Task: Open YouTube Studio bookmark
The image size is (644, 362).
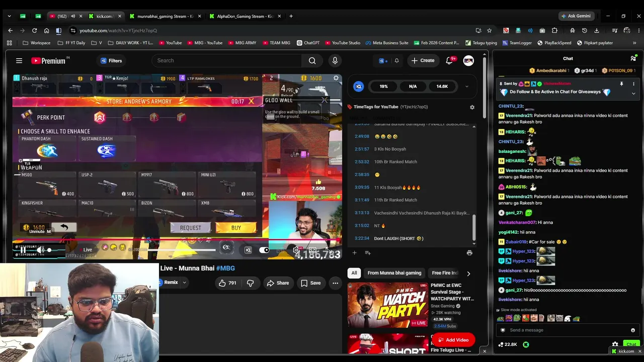Action: tap(343, 43)
